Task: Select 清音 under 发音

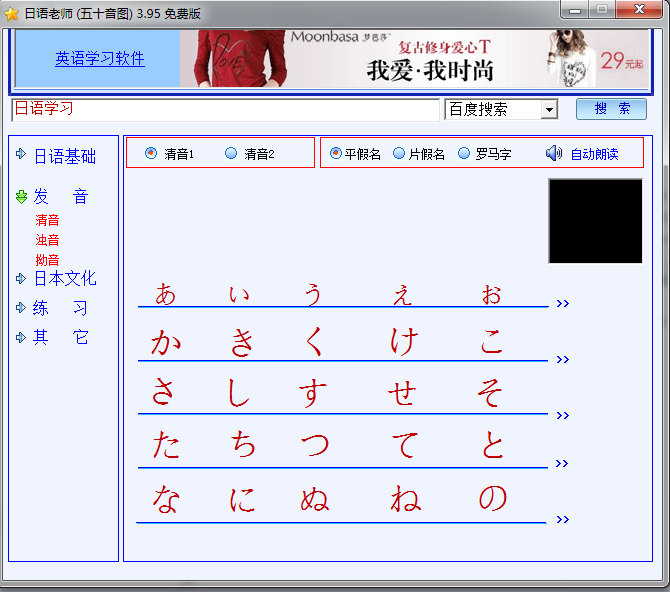Action: coord(47,220)
